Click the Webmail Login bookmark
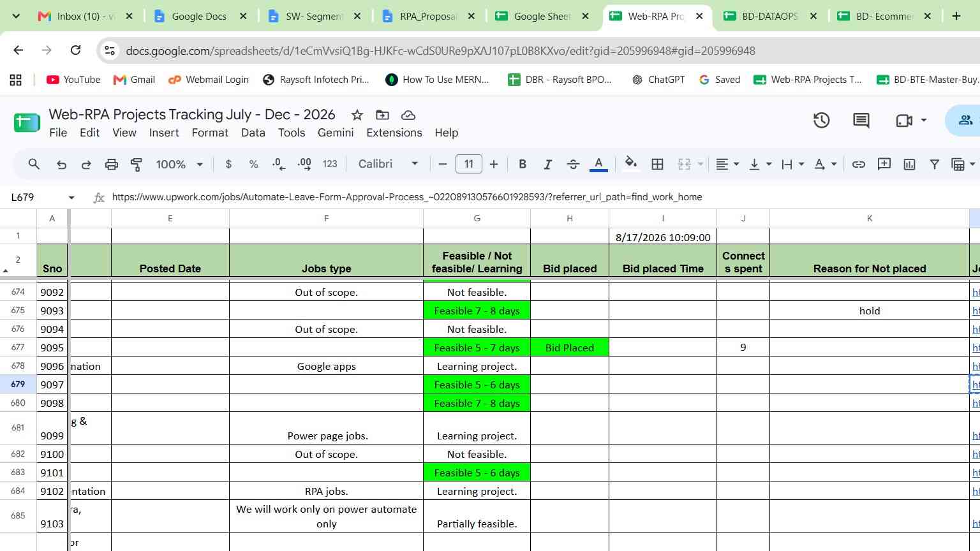The height and width of the screenshot is (551, 980). tap(209, 80)
